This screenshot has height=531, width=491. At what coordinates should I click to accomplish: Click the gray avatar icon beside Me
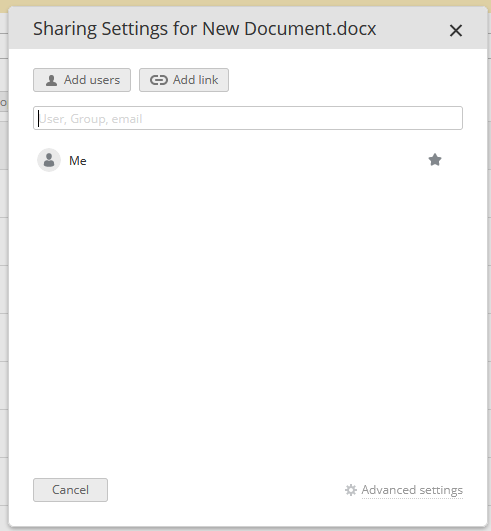tap(49, 160)
